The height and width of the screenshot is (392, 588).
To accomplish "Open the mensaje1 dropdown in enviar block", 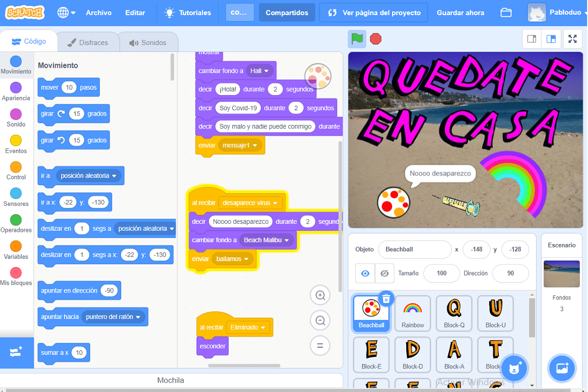I will (x=240, y=145).
